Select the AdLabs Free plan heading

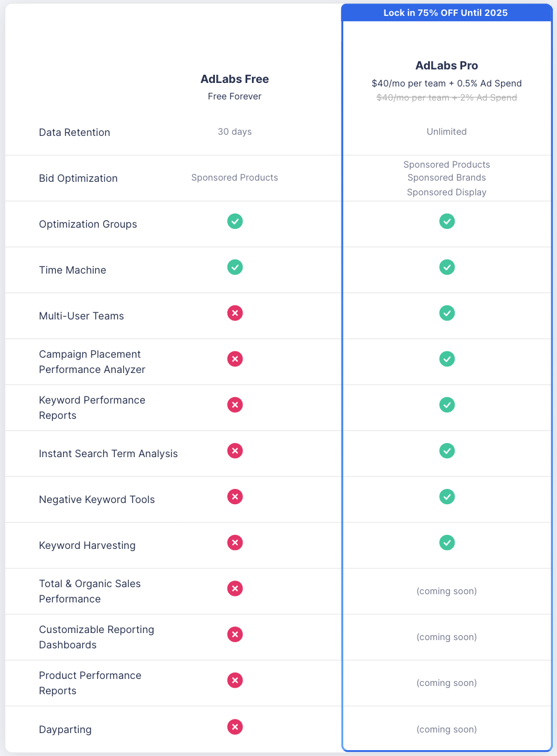click(x=234, y=79)
